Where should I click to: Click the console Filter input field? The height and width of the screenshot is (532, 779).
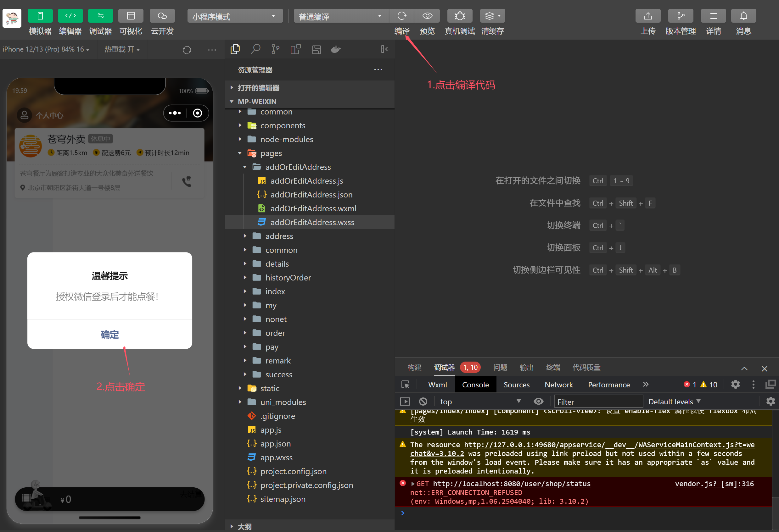pyautogui.click(x=599, y=401)
